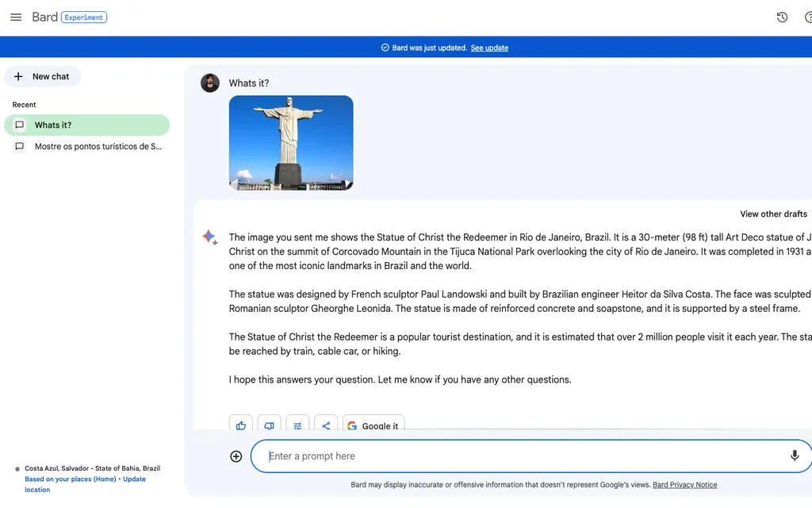This screenshot has height=508, width=812.
Task: Click the thumbs down bad response icon
Action: pyautogui.click(x=270, y=425)
